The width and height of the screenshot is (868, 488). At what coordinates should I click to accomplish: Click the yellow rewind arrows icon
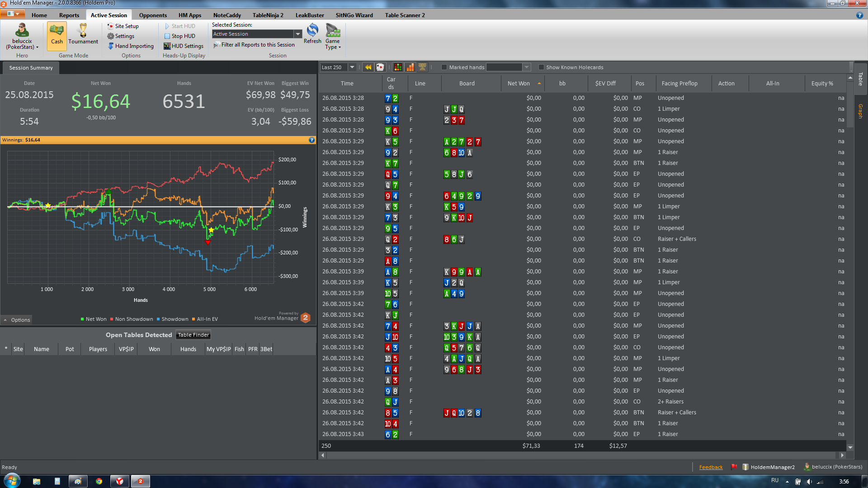[368, 67]
